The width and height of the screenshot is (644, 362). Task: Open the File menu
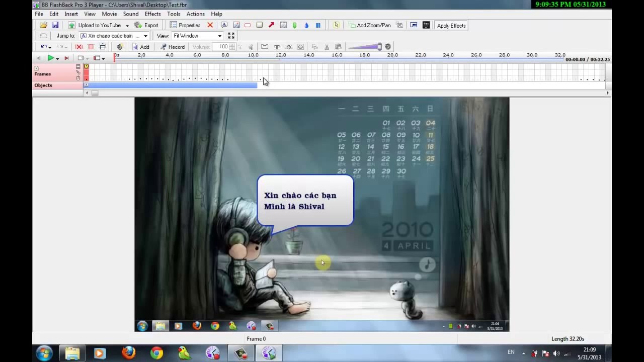click(x=39, y=14)
